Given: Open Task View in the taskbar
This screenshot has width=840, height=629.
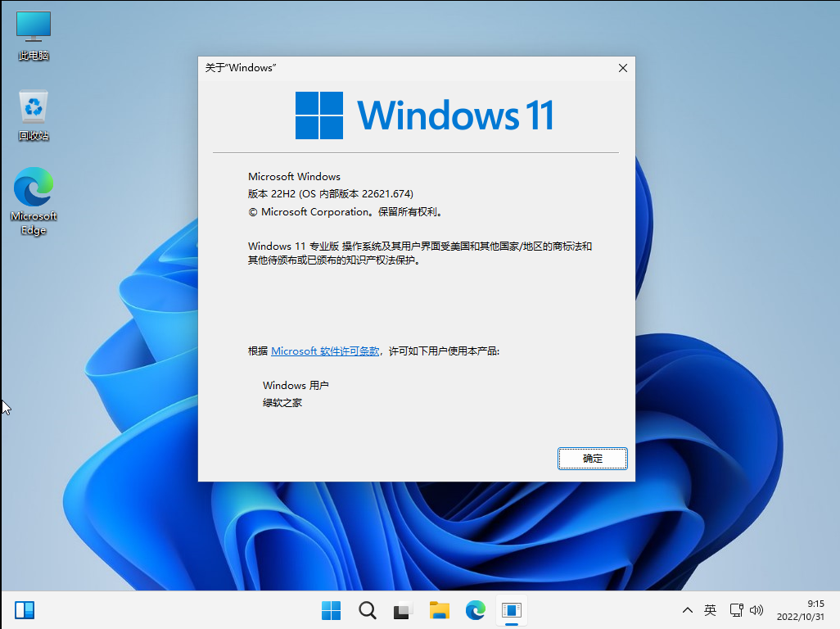Looking at the screenshot, I should tap(403, 610).
